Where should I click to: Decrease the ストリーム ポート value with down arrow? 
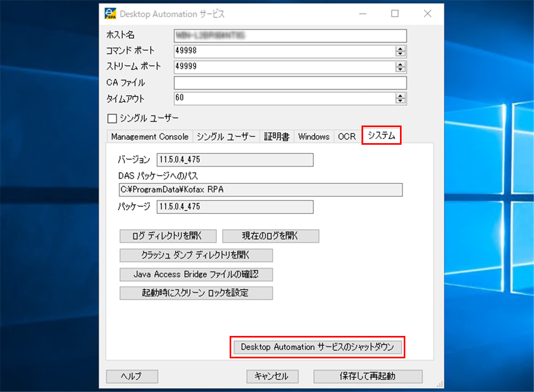point(400,69)
